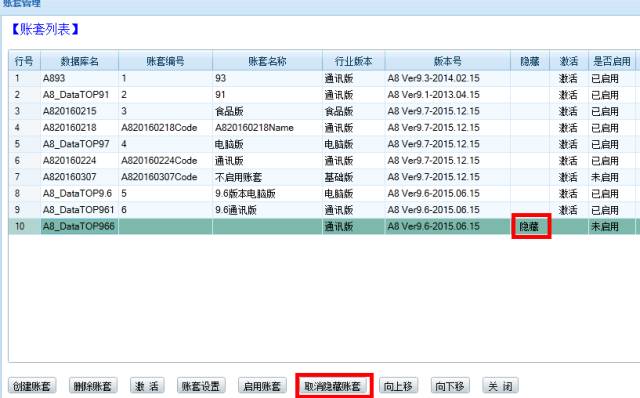Click the 账套名称 column header
This screenshot has height=398, width=640.
(267, 61)
